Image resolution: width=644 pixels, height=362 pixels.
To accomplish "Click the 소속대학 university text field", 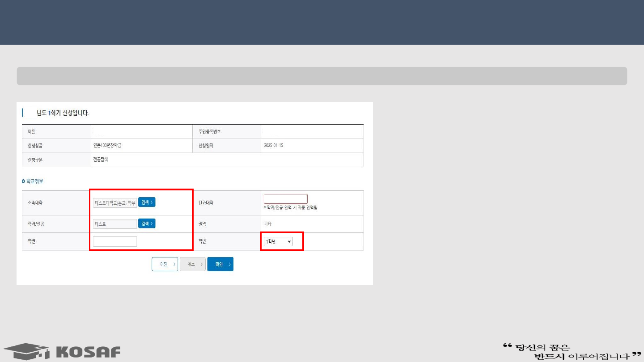I will coord(115,203).
